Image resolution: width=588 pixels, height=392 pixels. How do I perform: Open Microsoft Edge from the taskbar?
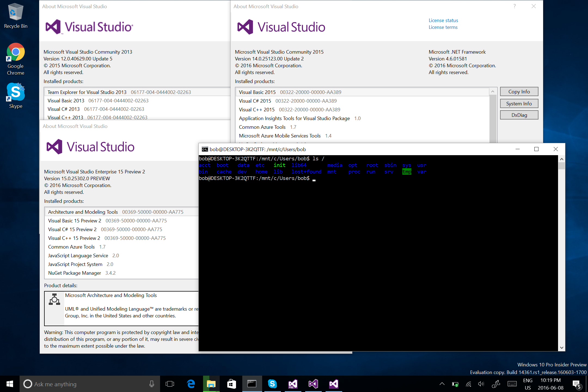(191, 384)
